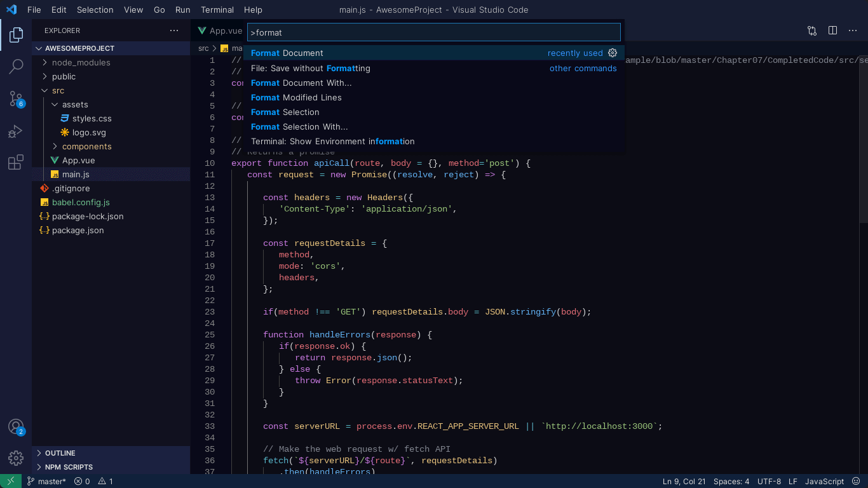Screen dimensions: 868x488
Task: Open the File menu
Action: 34,10
